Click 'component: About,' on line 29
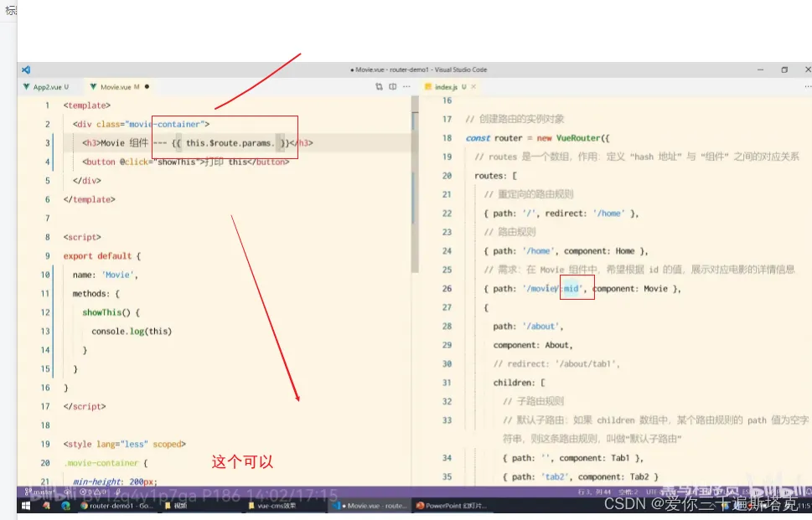Screen dimensions: 812x520 coord(533,345)
